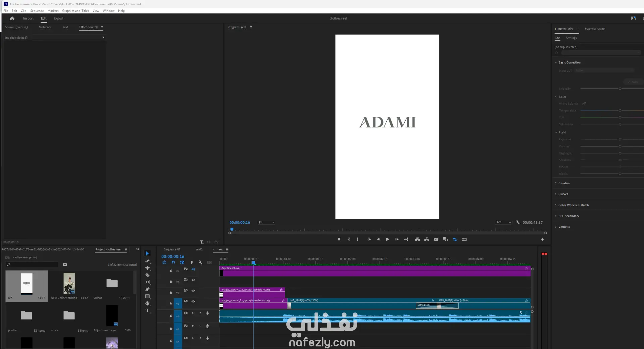Click Add Marker in timeline header
This screenshot has height=349, width=644.
coord(192,263)
